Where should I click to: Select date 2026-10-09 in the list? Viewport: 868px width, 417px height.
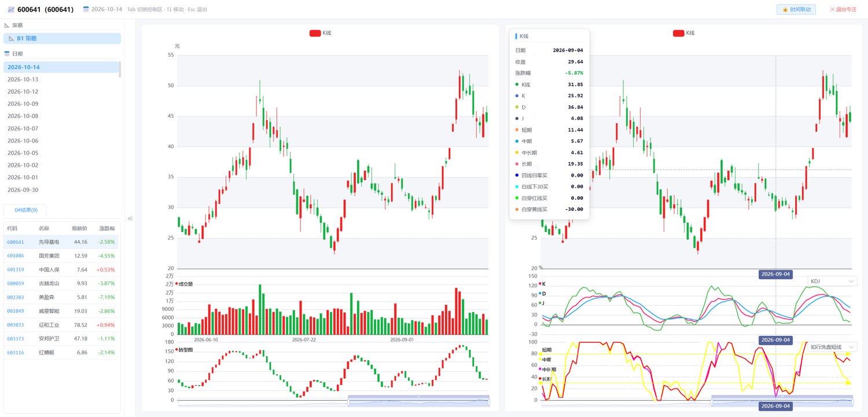coord(60,104)
